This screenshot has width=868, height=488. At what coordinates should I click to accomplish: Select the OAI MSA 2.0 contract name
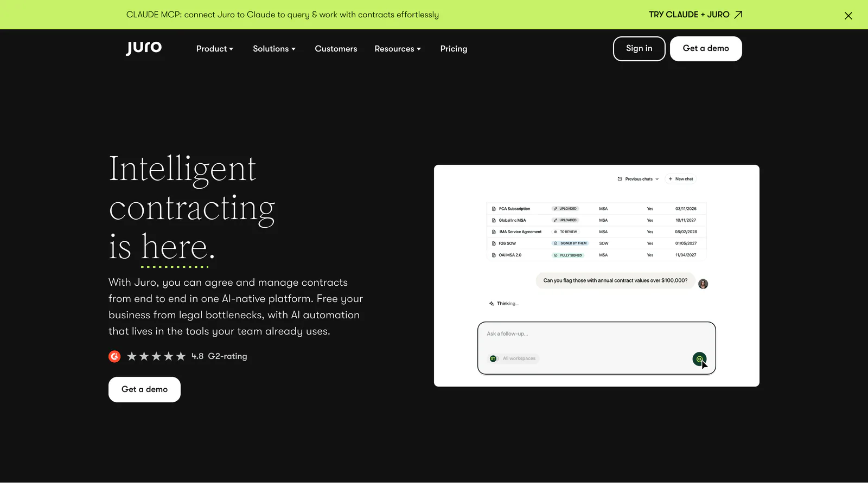510,255
